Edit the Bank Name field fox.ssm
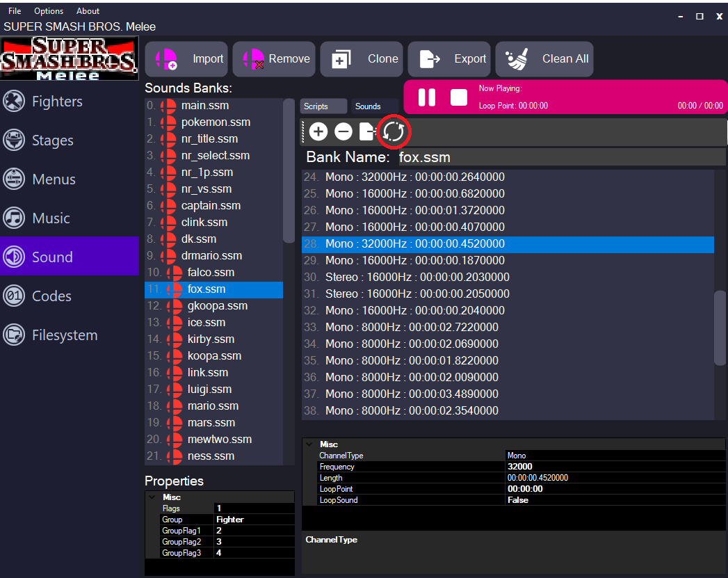Image resolution: width=728 pixels, height=578 pixels. click(x=561, y=157)
